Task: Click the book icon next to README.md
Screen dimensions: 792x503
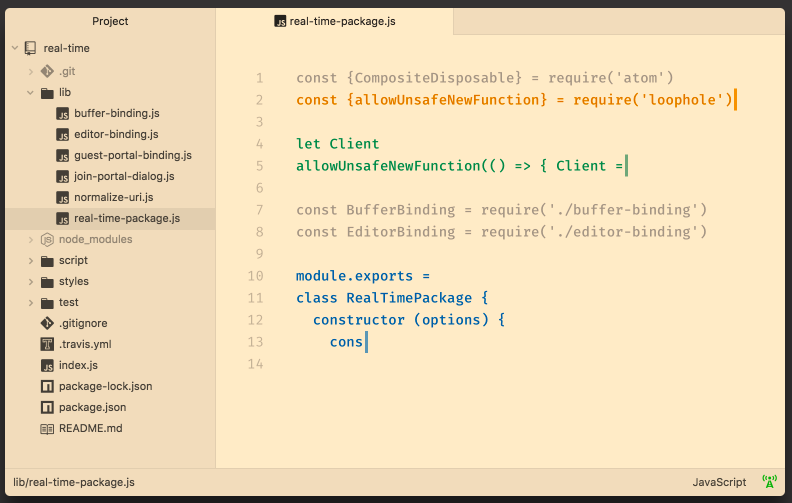Action: click(46, 429)
